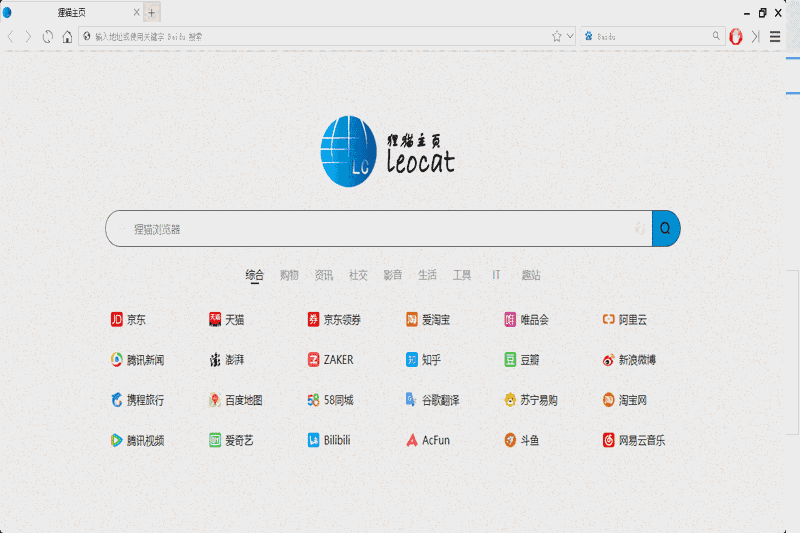
Task: Open the AcFun link
Action: pos(428,440)
